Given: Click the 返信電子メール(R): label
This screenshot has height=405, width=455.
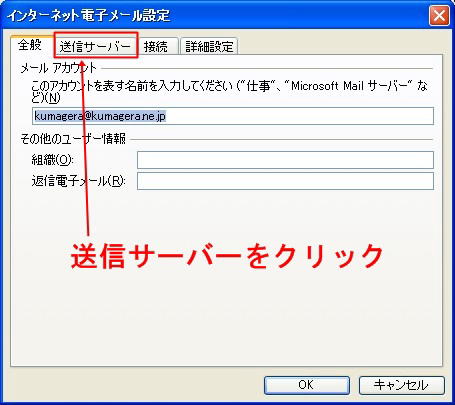Looking at the screenshot, I should (x=78, y=181).
